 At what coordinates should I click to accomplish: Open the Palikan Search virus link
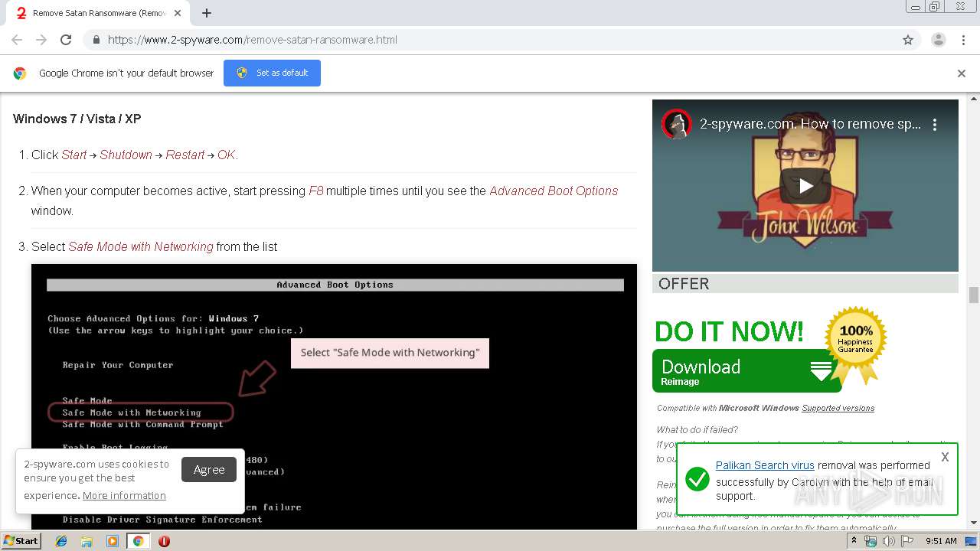click(765, 465)
